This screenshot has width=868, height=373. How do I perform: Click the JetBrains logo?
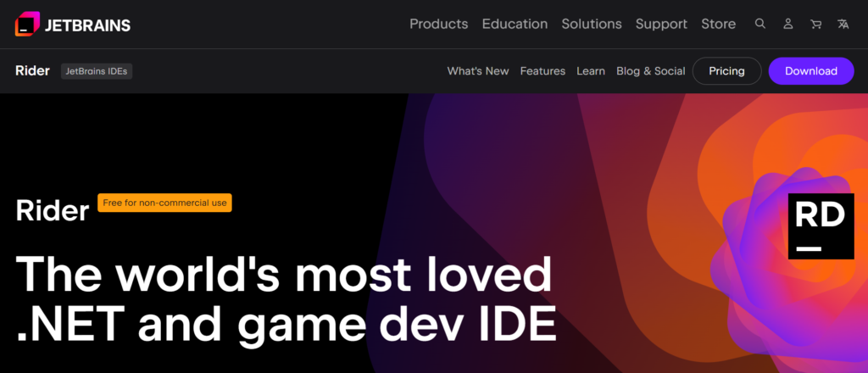73,24
